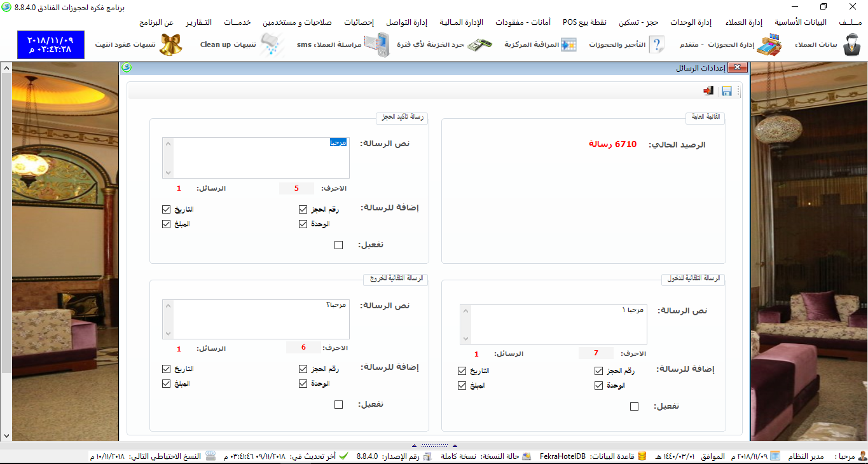Screen dimensions: 868x464
Task: Open the الإدارة المالية menu
Action: point(462,22)
